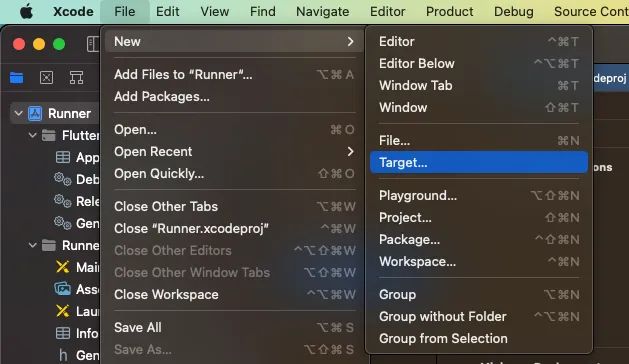629x364 pixels.
Task: Select the Project navigator folder icon
Action: tap(16, 77)
